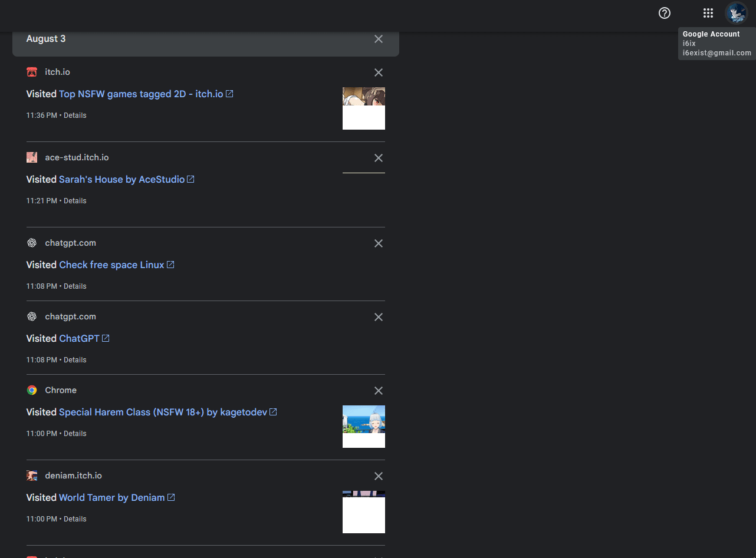Delete all August 3 activity
This screenshot has width=756, height=558.
click(x=379, y=39)
